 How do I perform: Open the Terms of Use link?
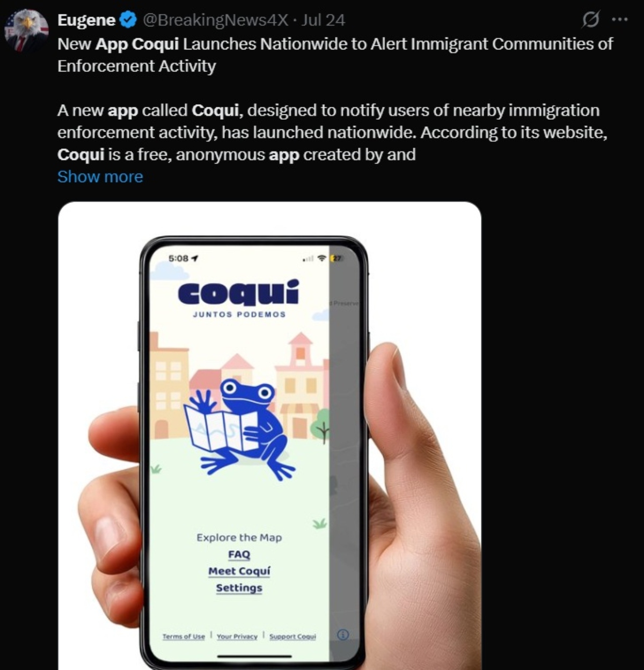tap(184, 636)
